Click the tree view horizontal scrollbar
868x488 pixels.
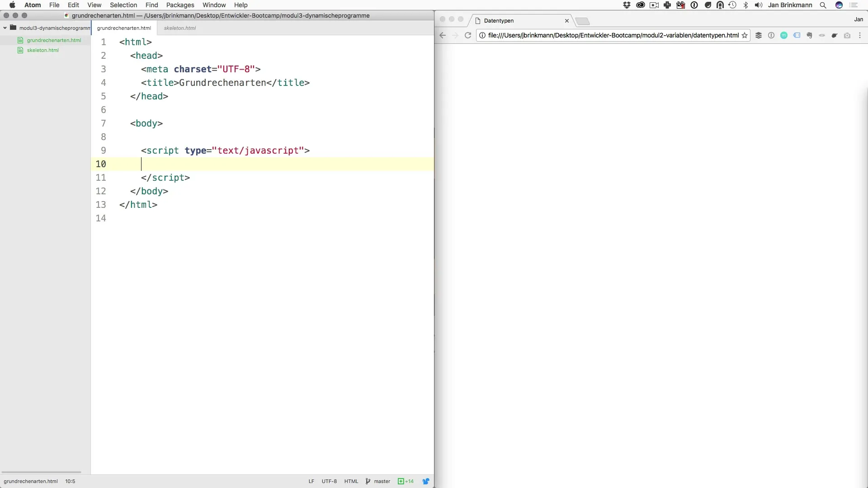pyautogui.click(x=41, y=472)
